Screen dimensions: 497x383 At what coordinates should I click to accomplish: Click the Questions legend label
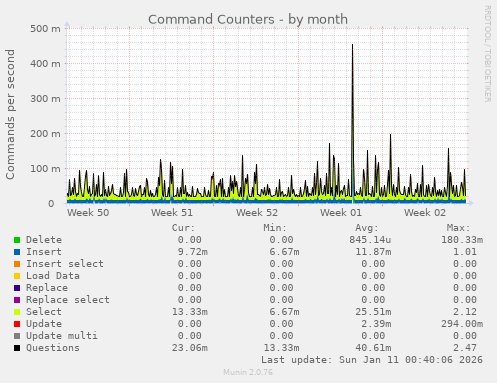(53, 348)
